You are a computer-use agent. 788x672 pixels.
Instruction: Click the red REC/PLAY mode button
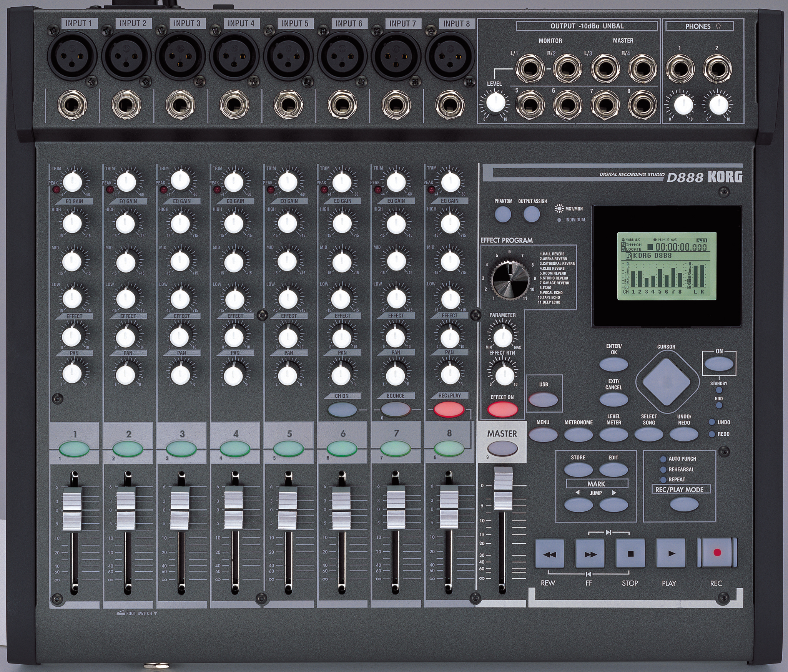coord(449,410)
